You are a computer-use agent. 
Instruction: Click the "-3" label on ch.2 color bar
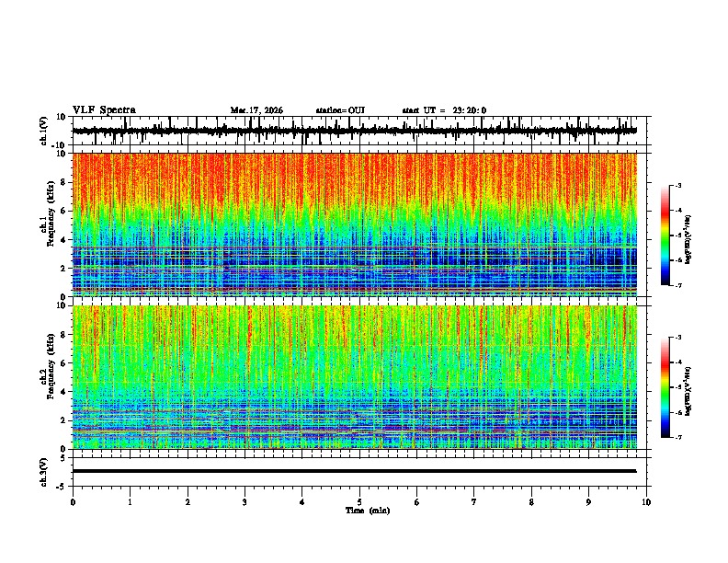tap(677, 338)
